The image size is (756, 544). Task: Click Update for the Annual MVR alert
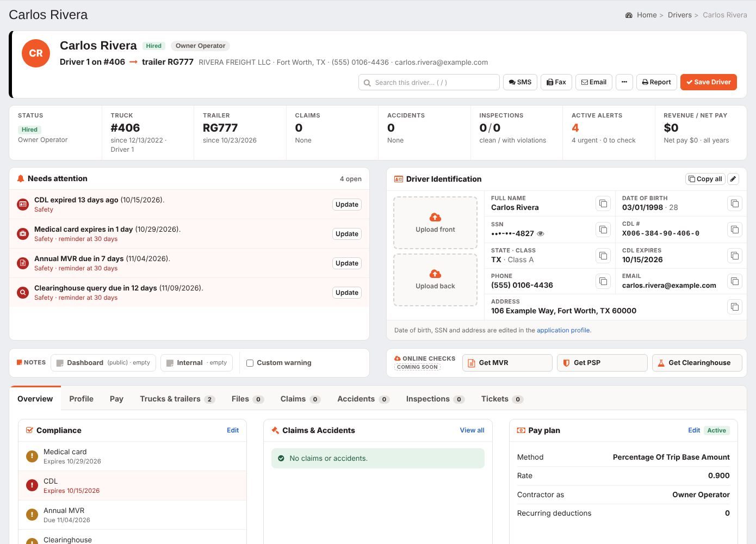(x=347, y=263)
